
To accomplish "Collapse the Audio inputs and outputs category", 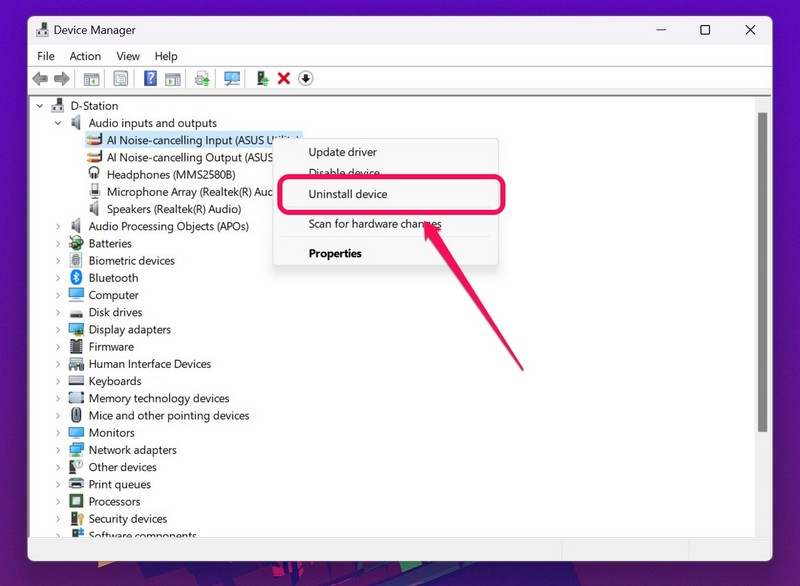I will [59, 123].
